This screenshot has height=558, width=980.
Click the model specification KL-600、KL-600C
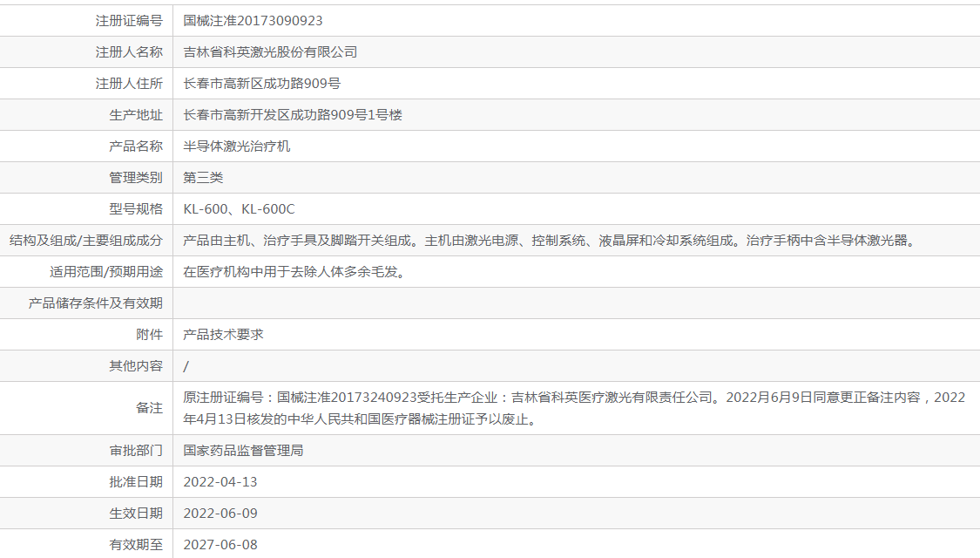(x=240, y=209)
